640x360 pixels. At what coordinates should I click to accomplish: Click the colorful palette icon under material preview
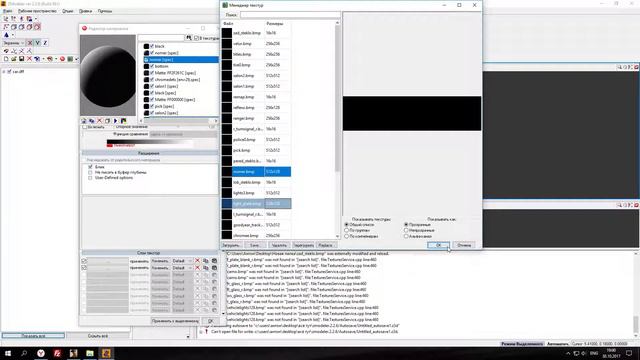pos(123,121)
